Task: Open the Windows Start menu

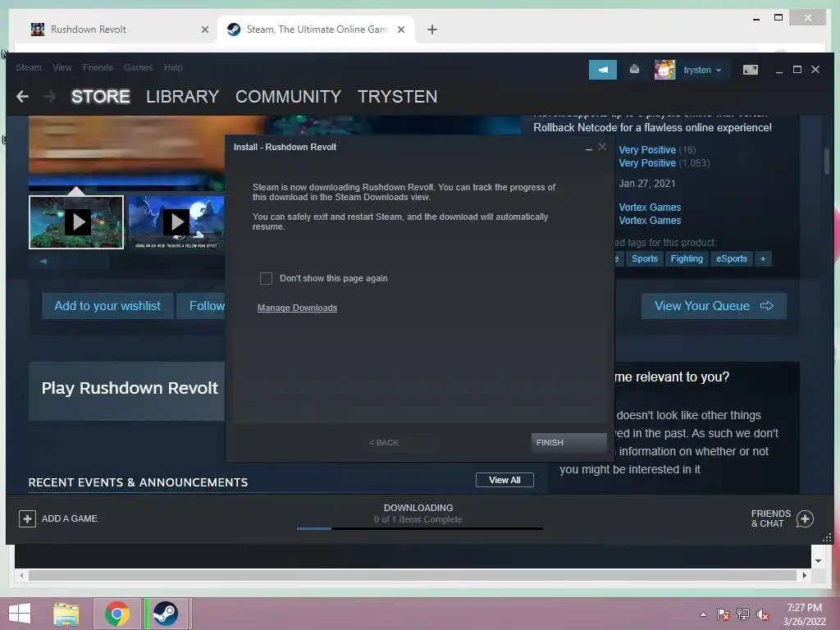Action: [20, 614]
